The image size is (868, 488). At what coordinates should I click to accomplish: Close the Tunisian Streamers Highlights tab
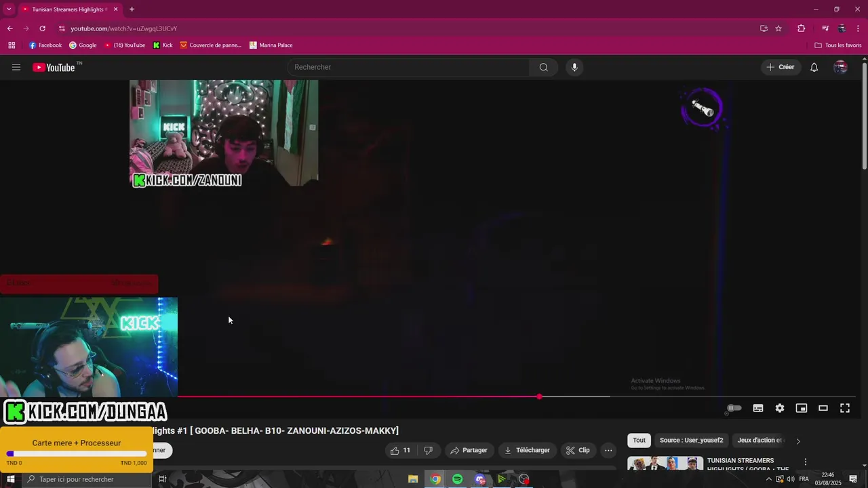coord(116,9)
